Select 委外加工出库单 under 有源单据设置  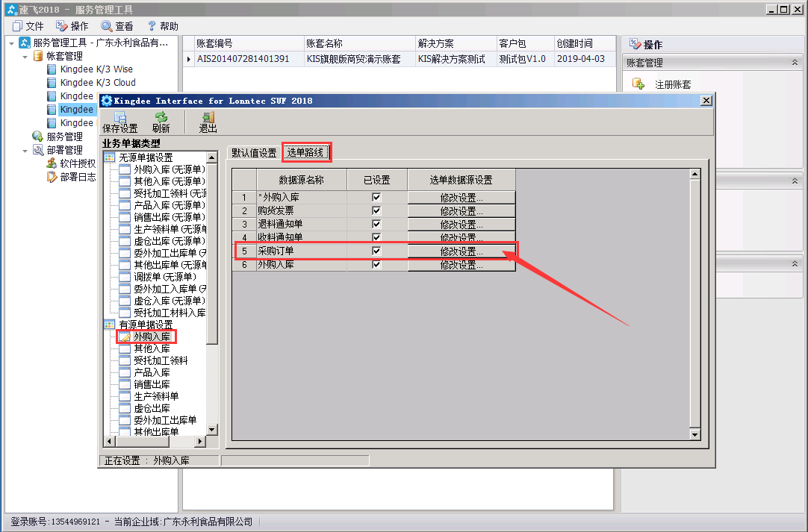pos(165,420)
